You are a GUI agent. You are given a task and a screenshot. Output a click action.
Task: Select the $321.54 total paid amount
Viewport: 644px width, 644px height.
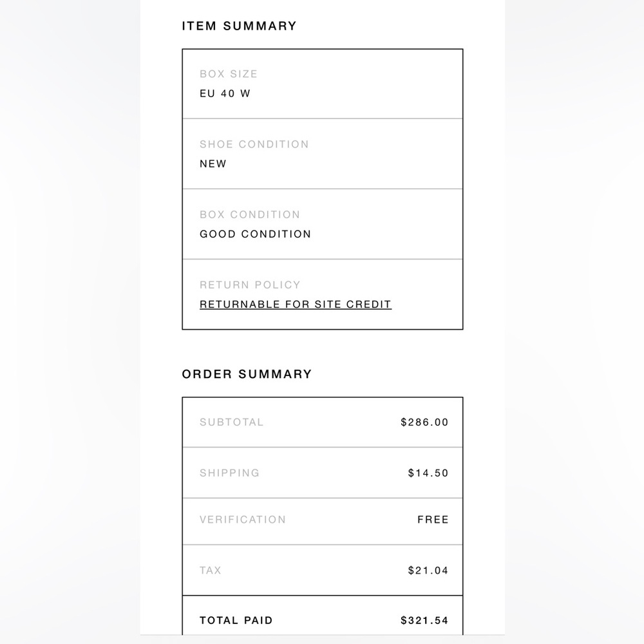(x=424, y=620)
